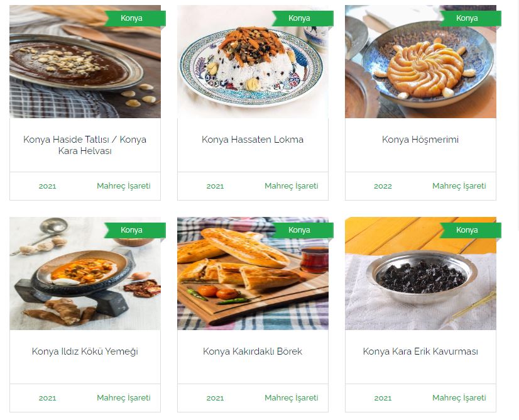The height and width of the screenshot is (420, 519).
Task: Select the 2022 year label under Höşmerimi
Action: click(x=383, y=186)
